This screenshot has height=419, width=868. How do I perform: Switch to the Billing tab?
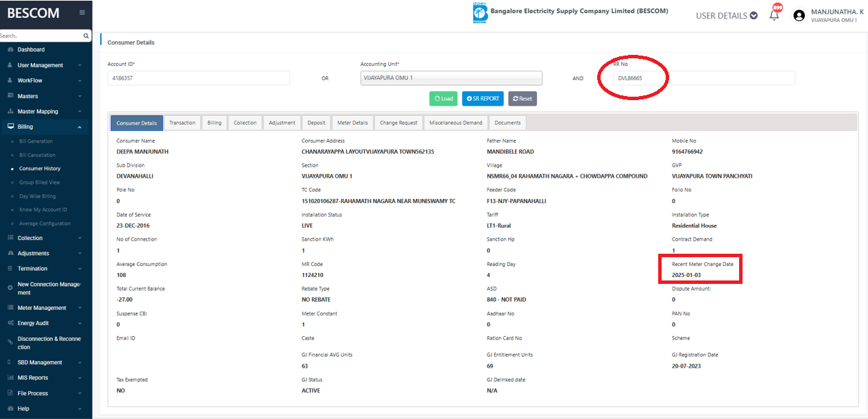pos(215,123)
